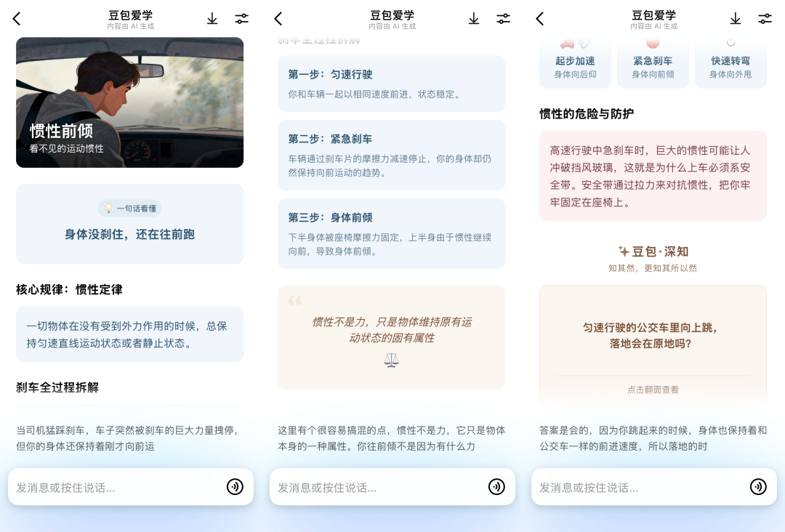
Task: Click the 惯性前倾 cover illustration
Action: [129, 102]
